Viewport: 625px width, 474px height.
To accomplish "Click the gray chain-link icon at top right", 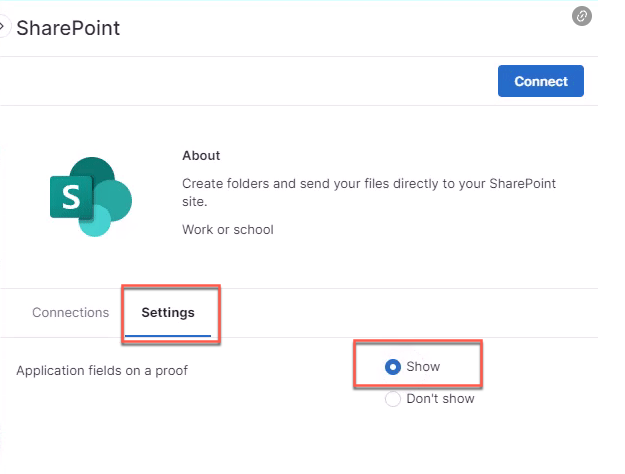I will (581, 17).
